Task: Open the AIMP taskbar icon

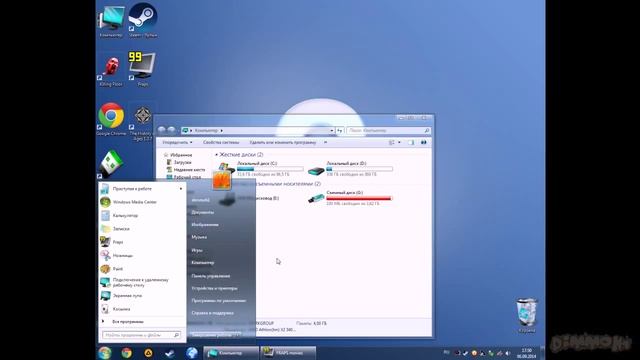Action: click(148, 353)
